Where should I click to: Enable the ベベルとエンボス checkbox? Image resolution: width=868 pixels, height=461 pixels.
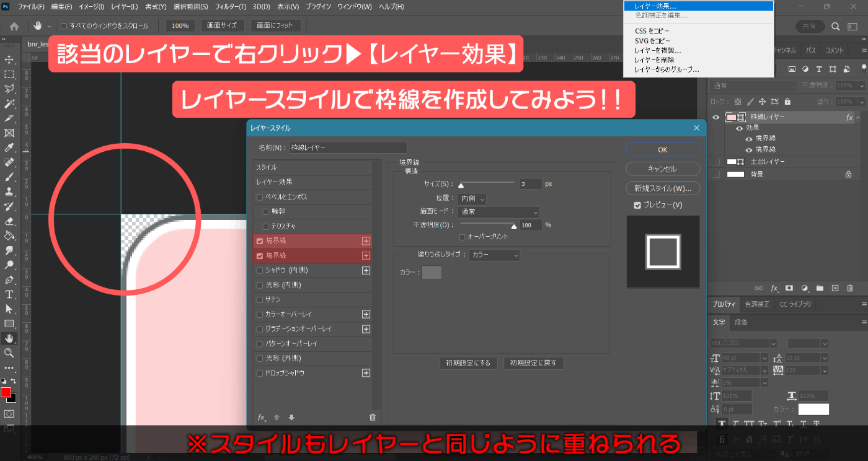260,197
